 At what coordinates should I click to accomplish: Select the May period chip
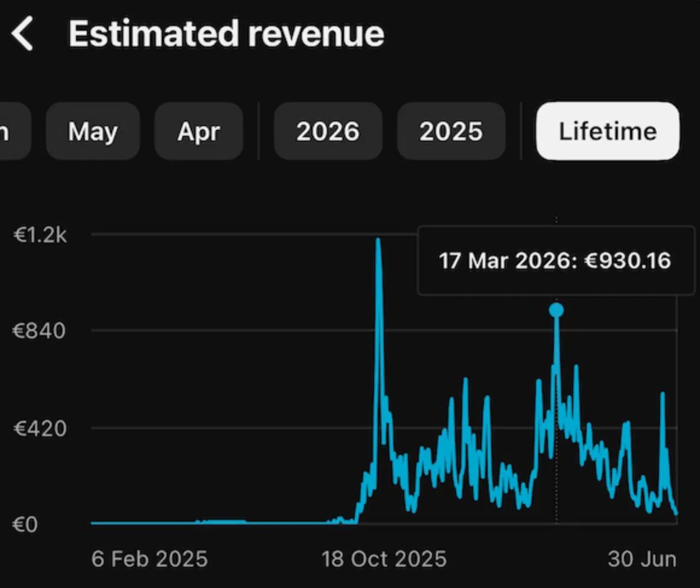point(93,131)
